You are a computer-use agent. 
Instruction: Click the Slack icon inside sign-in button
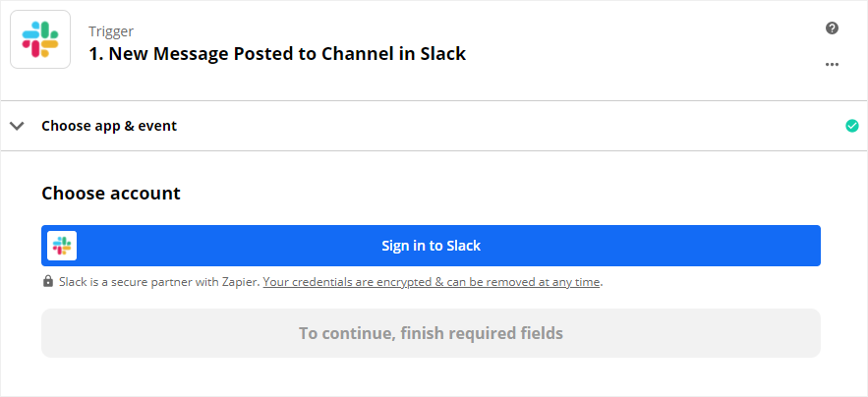[62, 246]
